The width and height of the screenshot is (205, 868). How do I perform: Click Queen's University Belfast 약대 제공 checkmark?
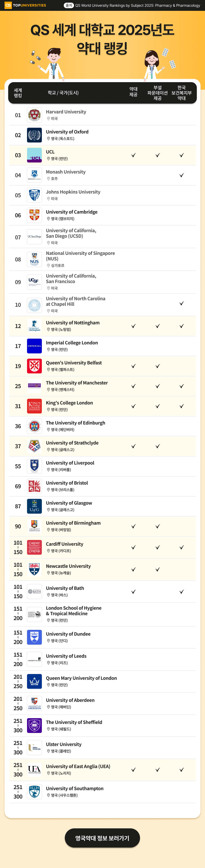[133, 366]
